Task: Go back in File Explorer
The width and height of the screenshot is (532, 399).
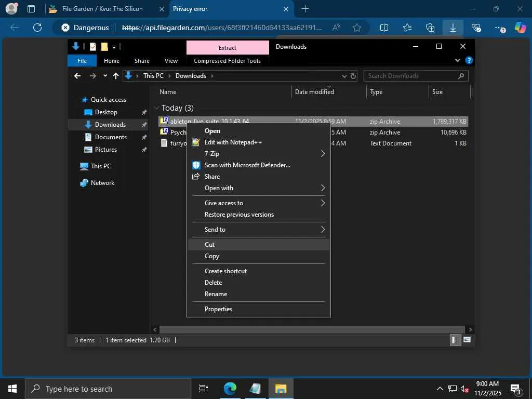Action: point(77,76)
